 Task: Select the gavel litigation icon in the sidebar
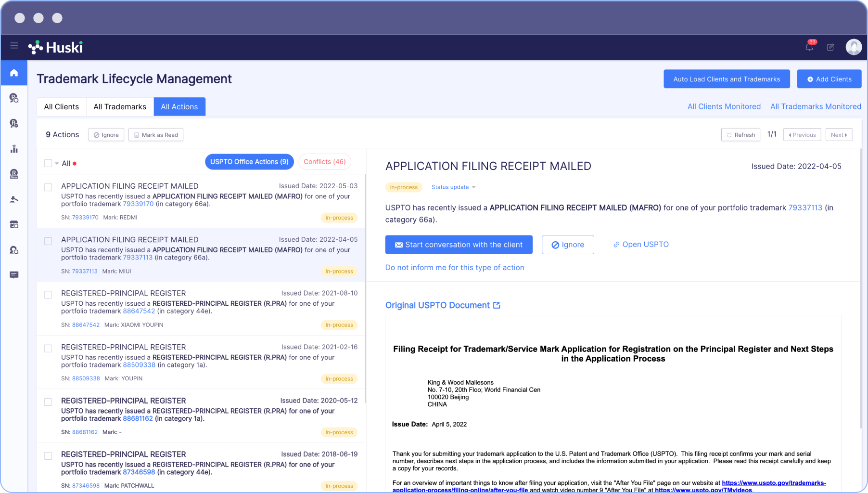tap(14, 199)
